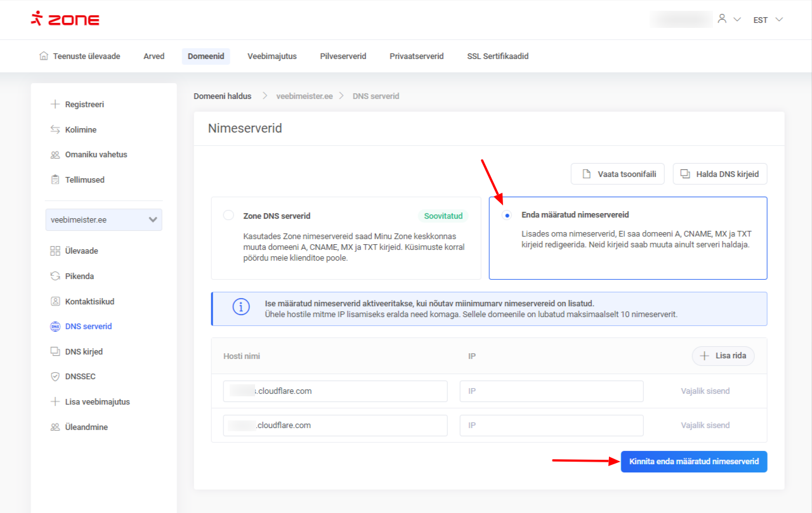This screenshot has width=812, height=513.
Task: Click the Ülevaade grid icon in sidebar
Action: [x=55, y=250]
